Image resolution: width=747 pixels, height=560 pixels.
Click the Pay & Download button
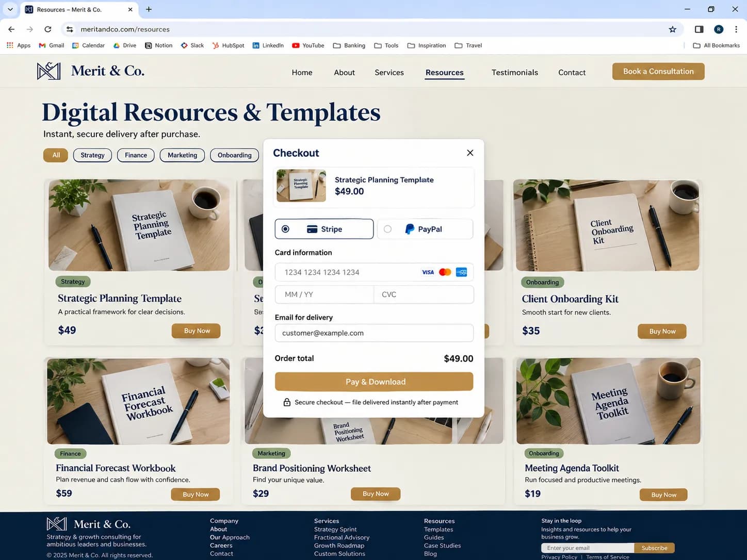point(374,382)
